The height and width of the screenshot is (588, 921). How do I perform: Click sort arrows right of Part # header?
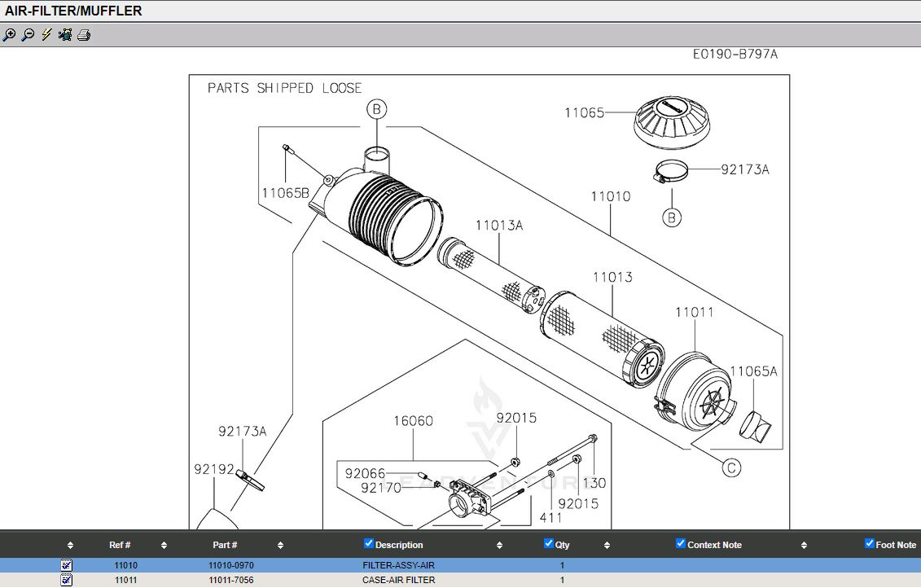pyautogui.click(x=280, y=546)
